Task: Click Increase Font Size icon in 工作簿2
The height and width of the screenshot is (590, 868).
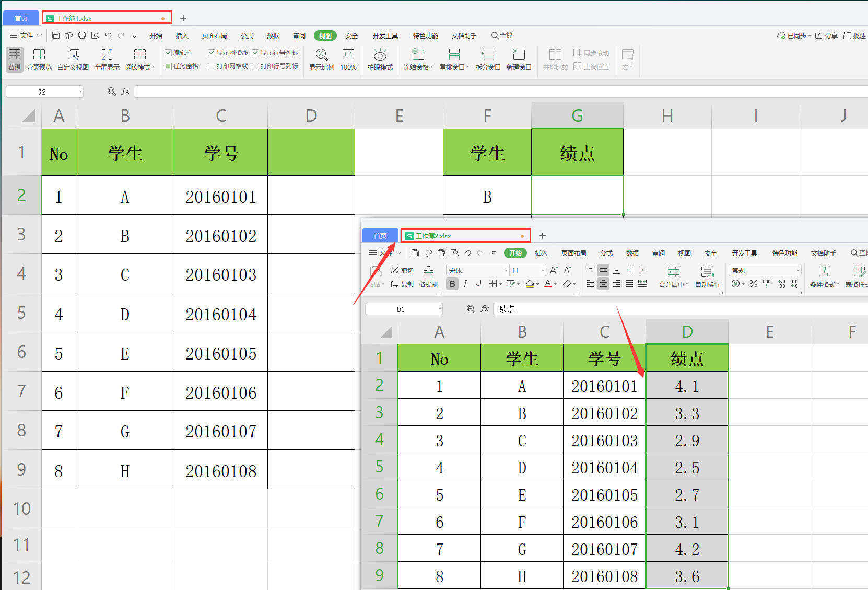Action: [554, 270]
